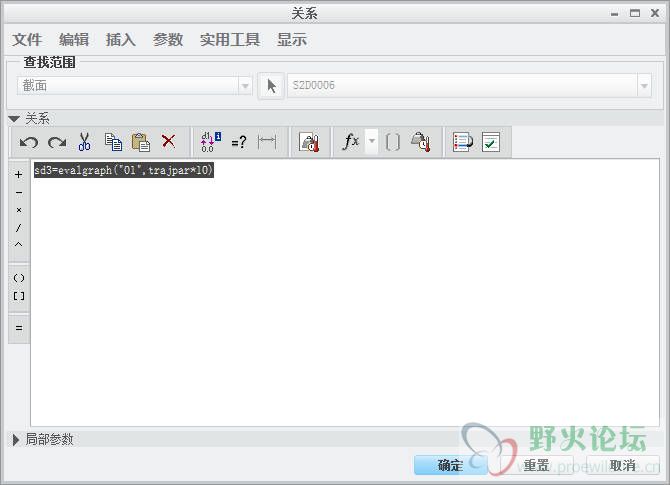Open the 编辑 menu
Screen dimensions: 670x485
point(74,40)
